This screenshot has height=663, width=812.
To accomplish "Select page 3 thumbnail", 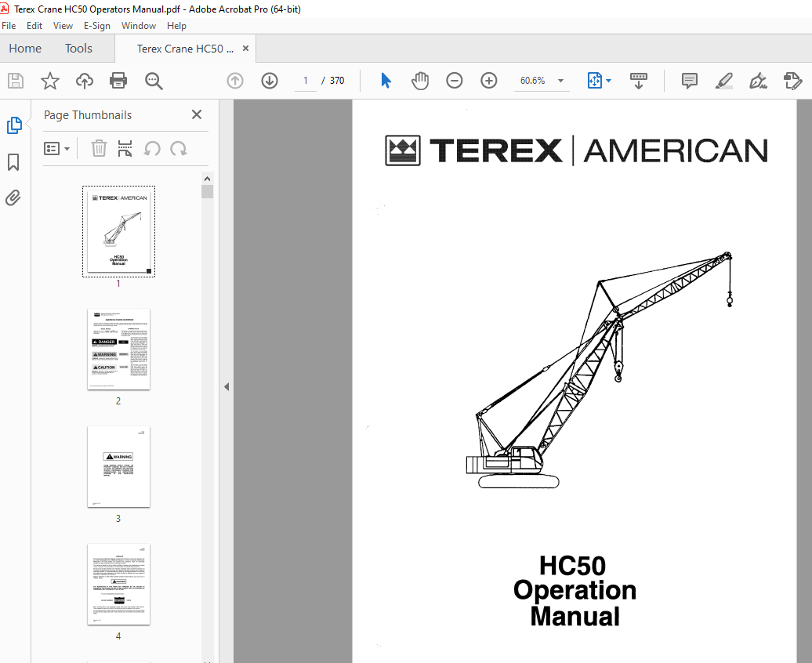I will click(118, 467).
